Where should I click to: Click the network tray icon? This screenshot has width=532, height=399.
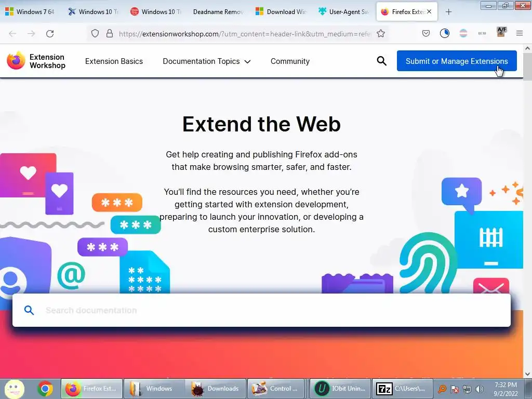click(x=467, y=389)
